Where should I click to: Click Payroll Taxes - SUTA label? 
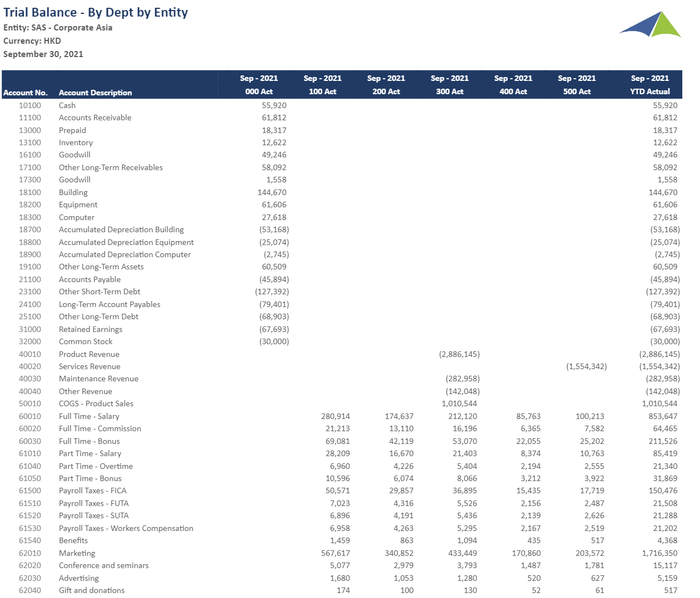[94, 515]
